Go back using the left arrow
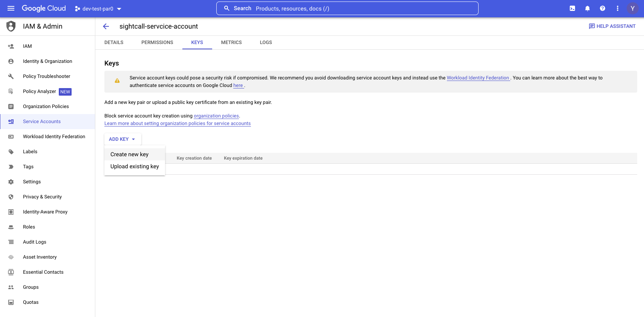 (106, 26)
